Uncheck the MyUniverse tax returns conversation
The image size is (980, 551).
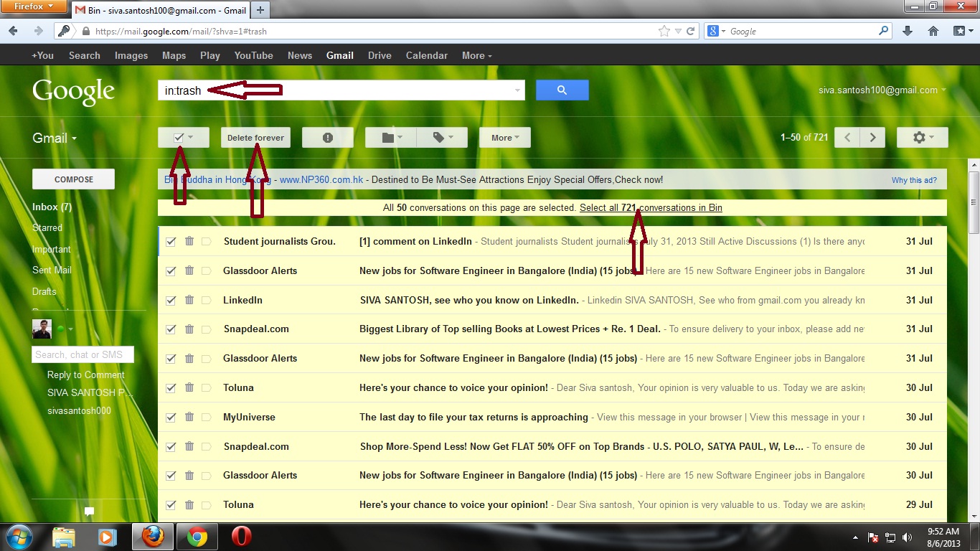[171, 418]
